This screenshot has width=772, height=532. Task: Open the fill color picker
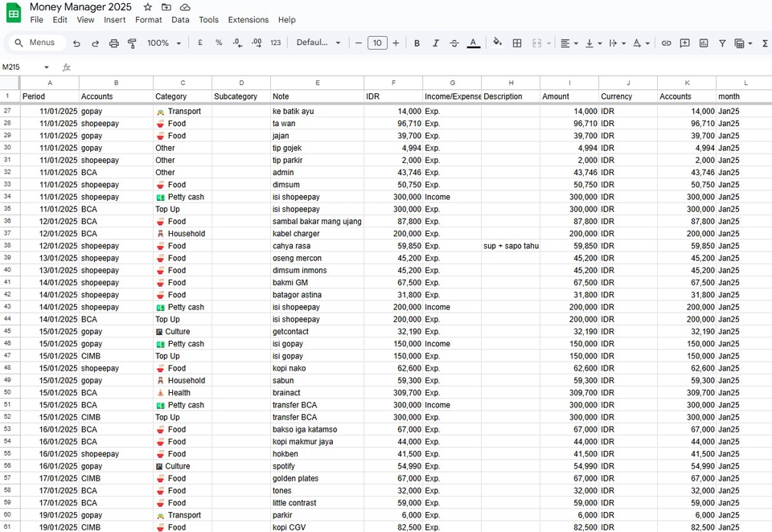[498, 43]
